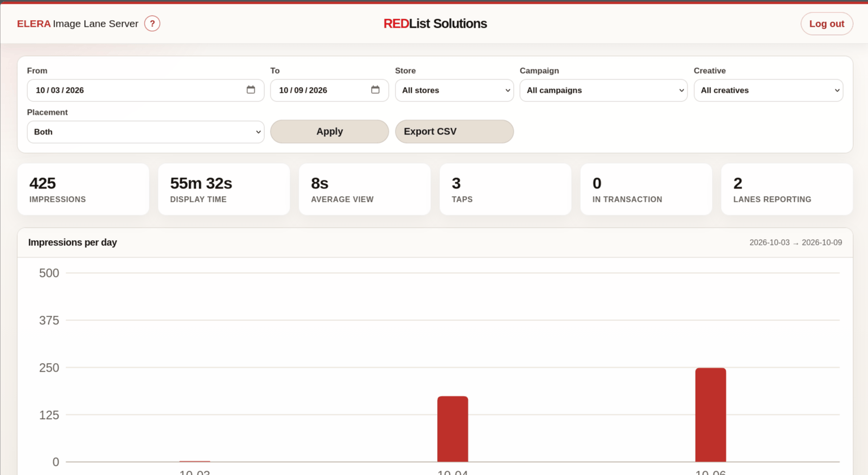
Task: Click the tall red bar for 10-06
Action: 711,415
